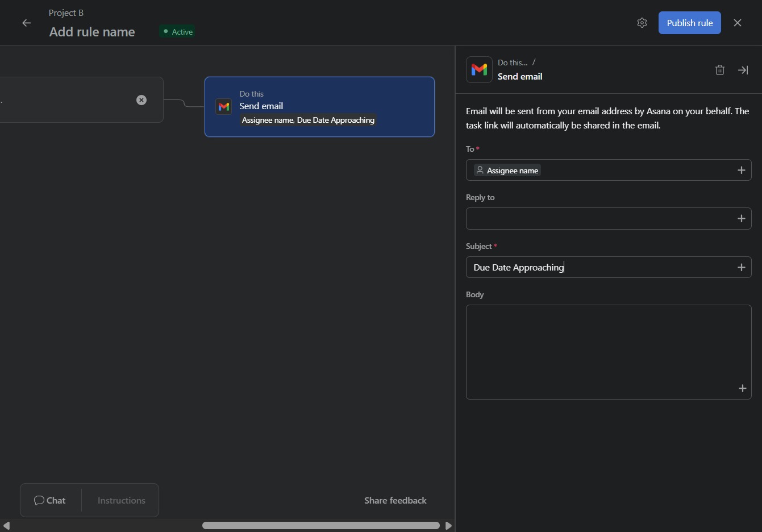Delete the Send email action via trash icon
This screenshot has height=532, width=762.
coord(720,70)
